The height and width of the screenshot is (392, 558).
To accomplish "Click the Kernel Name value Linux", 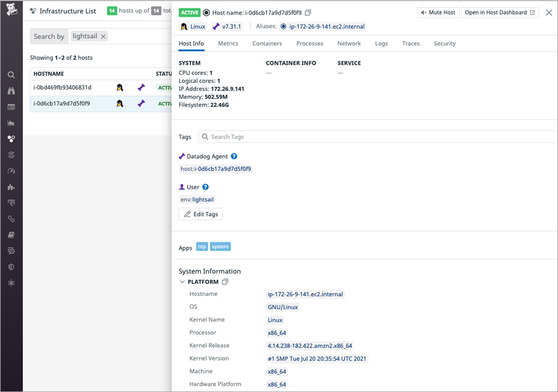I will tap(275, 320).
